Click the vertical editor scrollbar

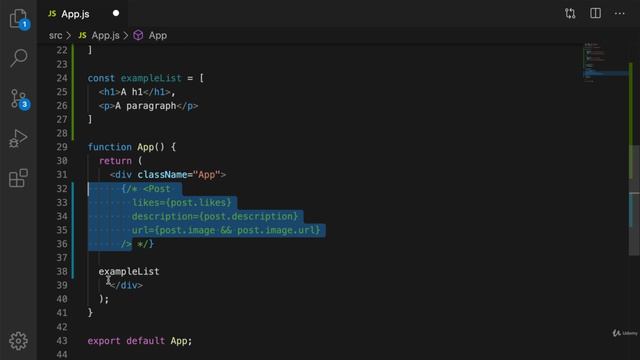point(634,200)
